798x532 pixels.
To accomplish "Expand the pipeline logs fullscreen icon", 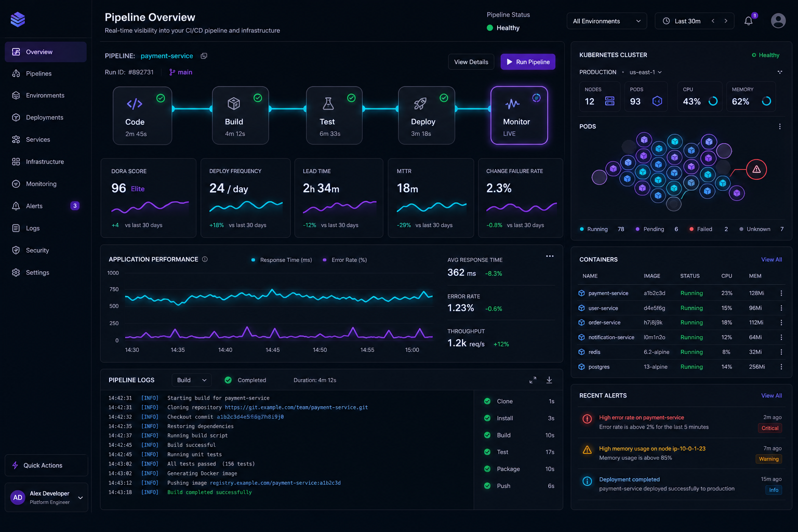I will pyautogui.click(x=533, y=380).
